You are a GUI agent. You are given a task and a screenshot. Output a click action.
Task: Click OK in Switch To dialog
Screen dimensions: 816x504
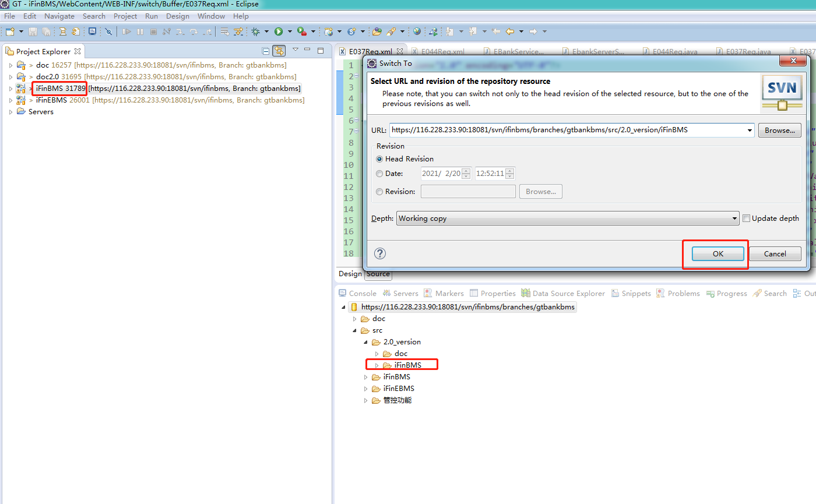click(x=717, y=253)
